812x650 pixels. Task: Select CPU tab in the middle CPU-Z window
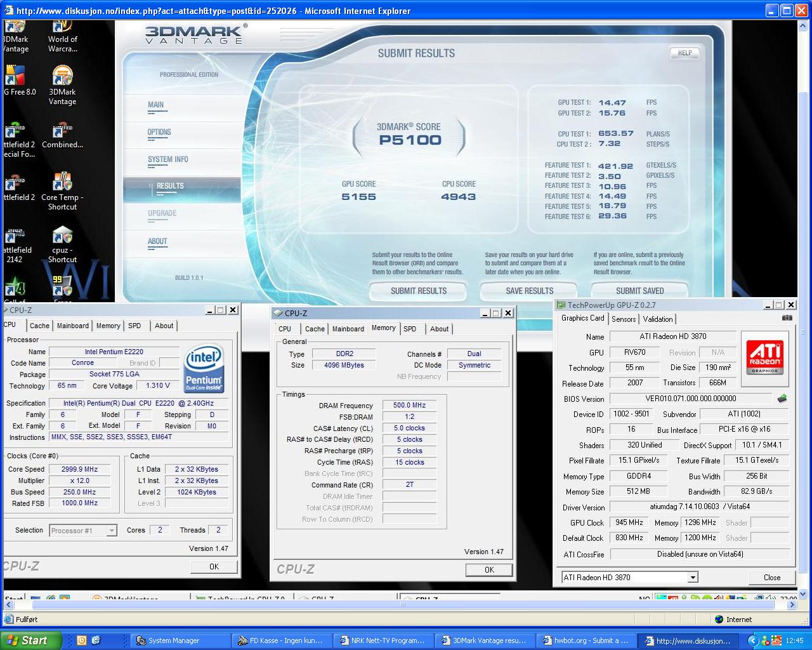coord(285,329)
